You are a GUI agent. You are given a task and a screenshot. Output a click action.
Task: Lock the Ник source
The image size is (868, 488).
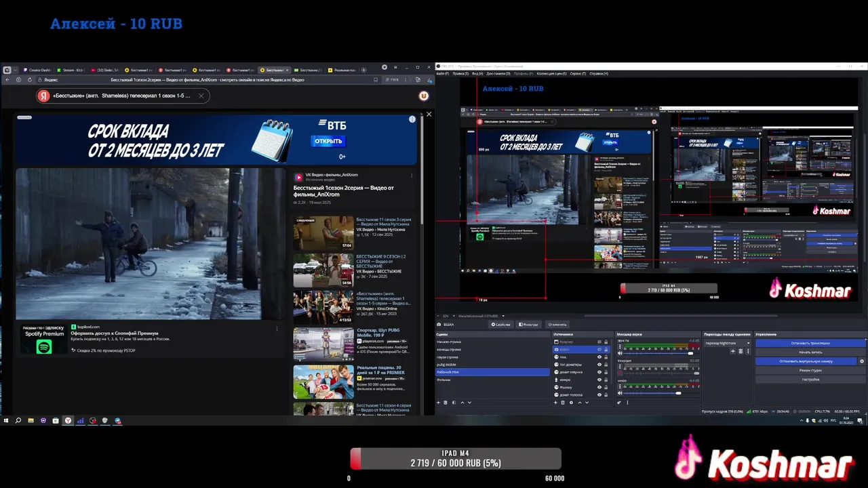pyautogui.click(x=606, y=357)
